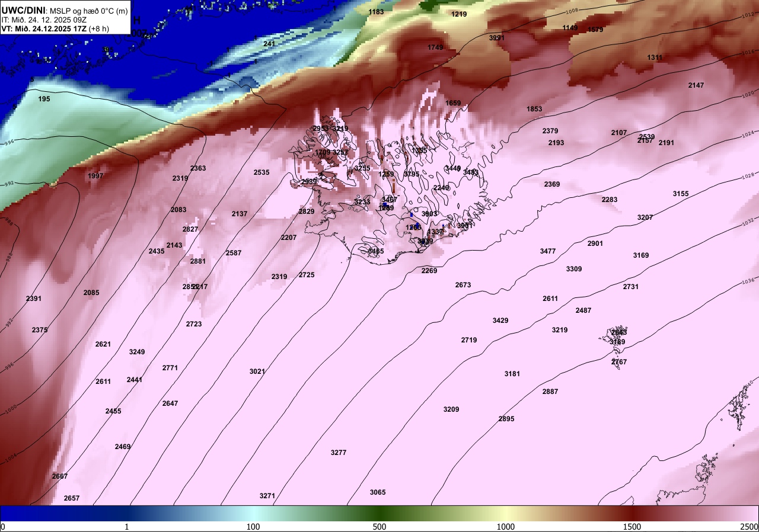This screenshot has height=532, width=759.
Task: Click the map value 2469
Action: point(123,447)
